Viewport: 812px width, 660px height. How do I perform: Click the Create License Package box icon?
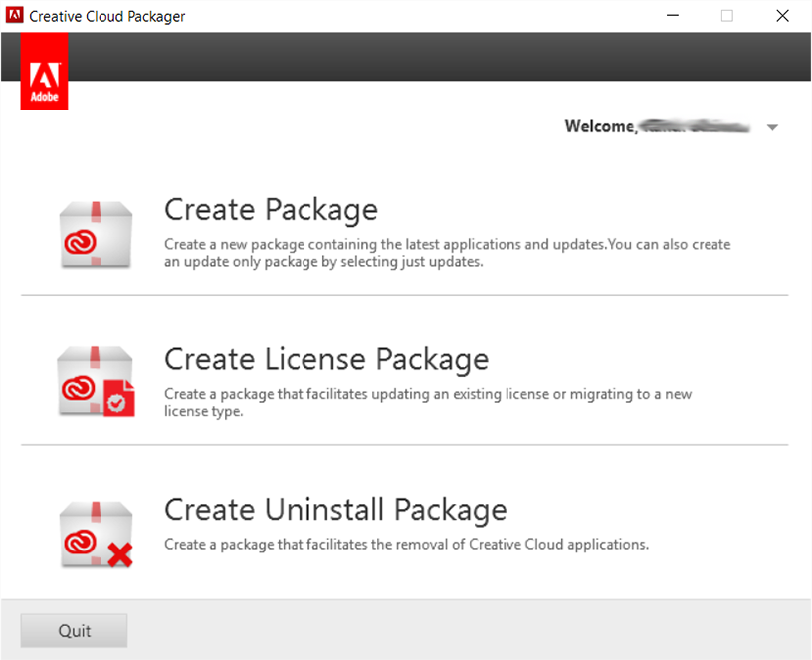(x=95, y=381)
